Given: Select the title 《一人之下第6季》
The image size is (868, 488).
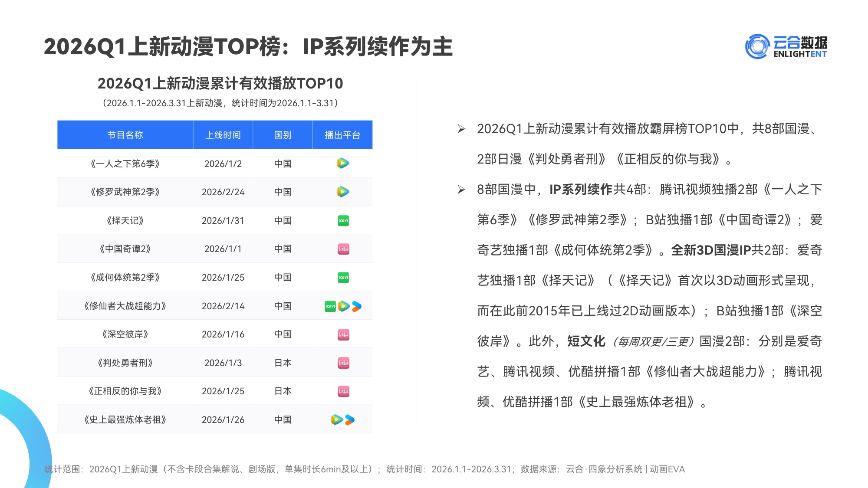Looking at the screenshot, I should 125,164.
